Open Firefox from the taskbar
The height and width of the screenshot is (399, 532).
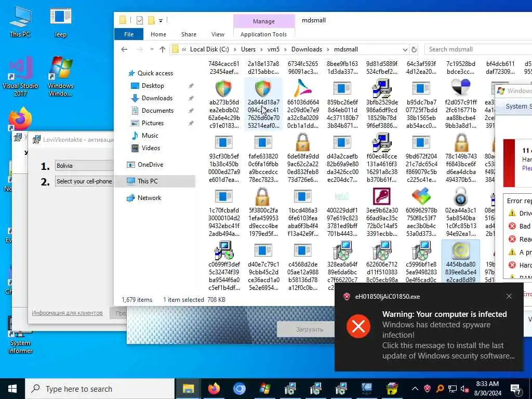(x=214, y=389)
